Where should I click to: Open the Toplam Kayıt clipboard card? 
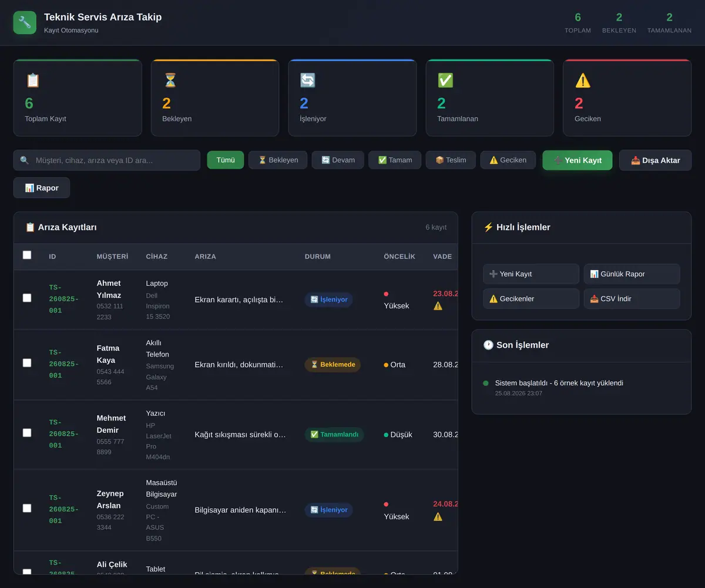pos(78,98)
